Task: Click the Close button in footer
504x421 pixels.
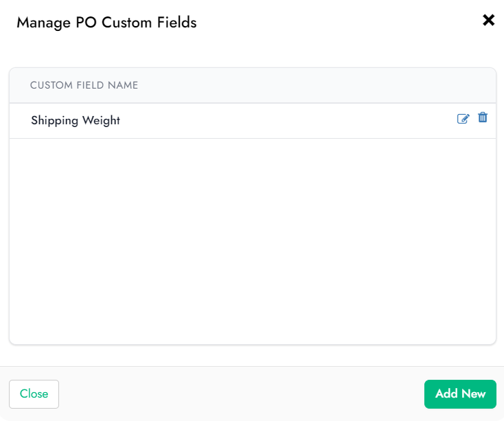Action: pyautogui.click(x=34, y=394)
